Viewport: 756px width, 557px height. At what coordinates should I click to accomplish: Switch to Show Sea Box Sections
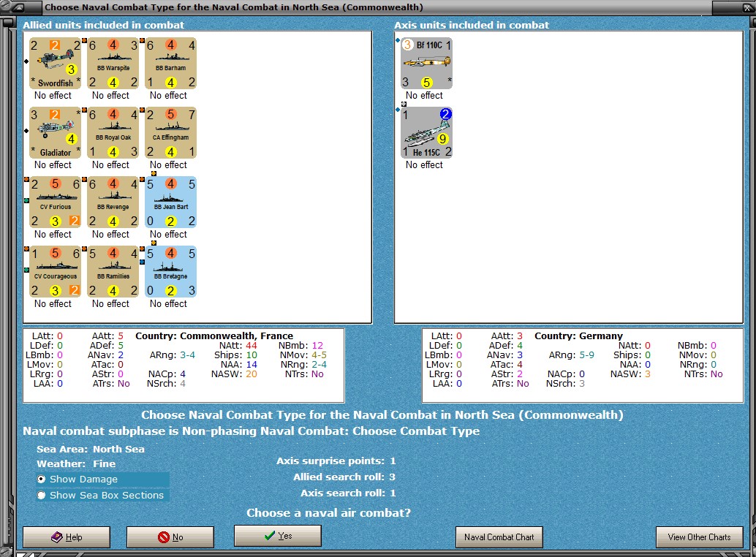tap(102, 496)
